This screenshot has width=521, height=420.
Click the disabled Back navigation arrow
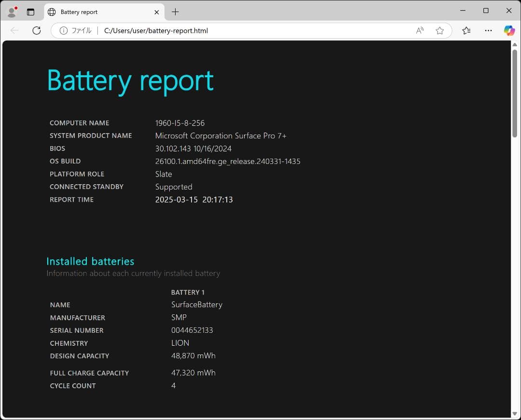click(14, 30)
